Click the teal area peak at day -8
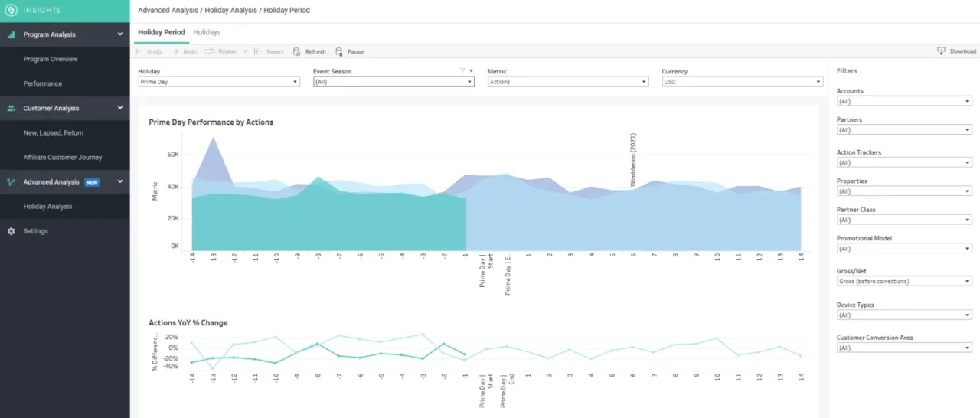The width and height of the screenshot is (980, 418). 318,178
